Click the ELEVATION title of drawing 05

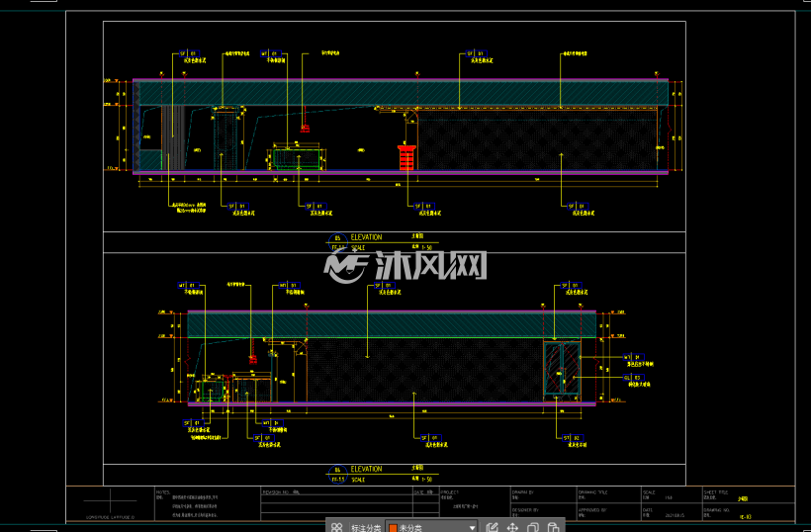pos(366,237)
